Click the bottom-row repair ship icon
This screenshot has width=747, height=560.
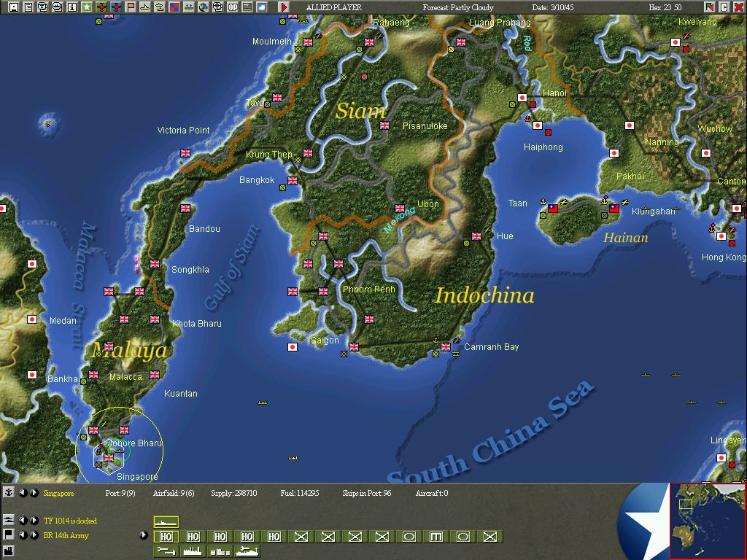[x=247, y=551]
